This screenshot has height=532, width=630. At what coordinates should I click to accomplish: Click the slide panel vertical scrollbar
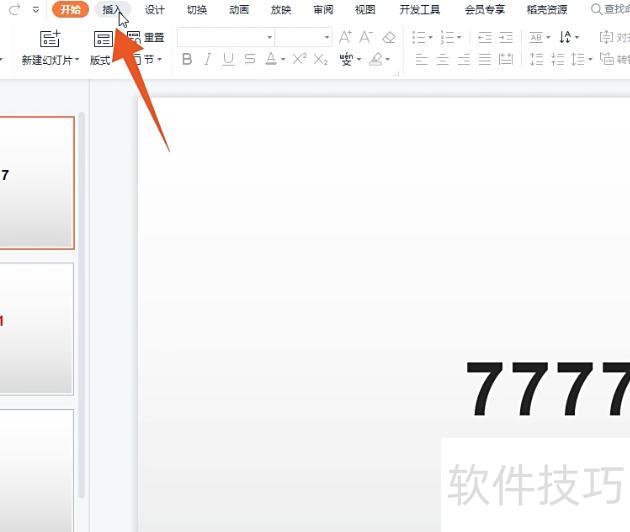tap(82, 305)
